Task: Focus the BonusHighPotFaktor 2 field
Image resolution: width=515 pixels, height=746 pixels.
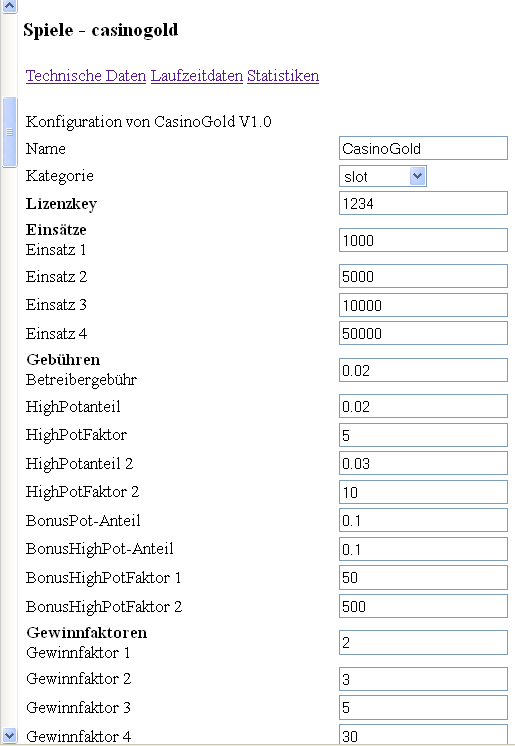Action: pyautogui.click(x=423, y=606)
